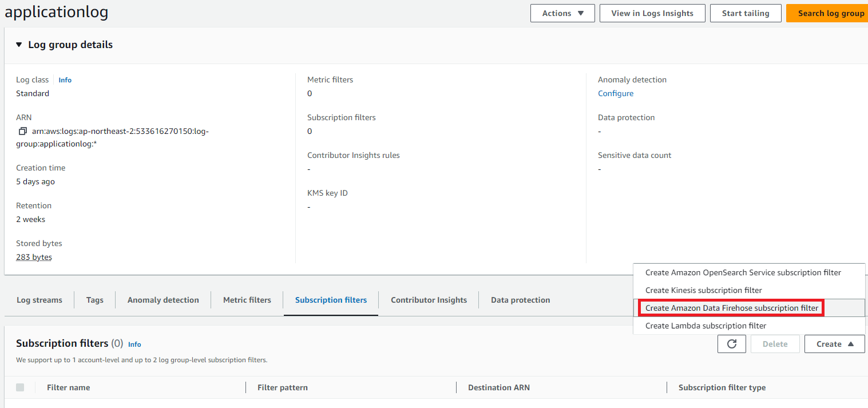Image resolution: width=868 pixels, height=408 pixels.
Task: Refresh the subscription filters list
Action: point(732,344)
